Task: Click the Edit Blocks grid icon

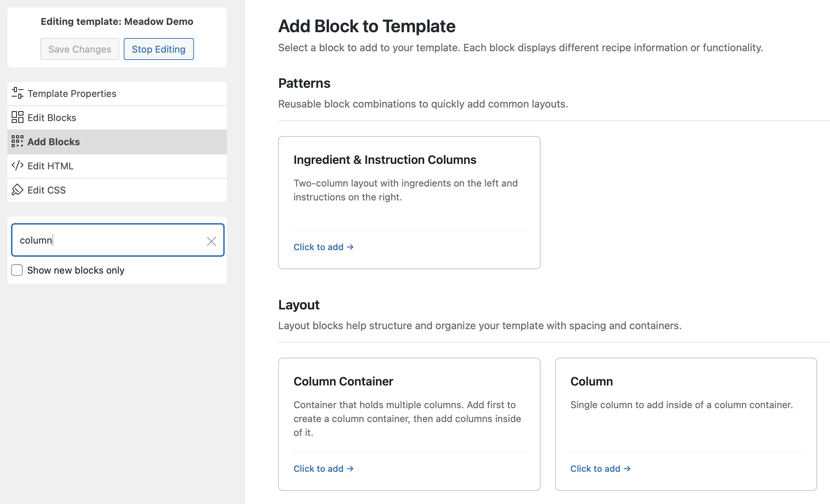Action: (x=17, y=117)
